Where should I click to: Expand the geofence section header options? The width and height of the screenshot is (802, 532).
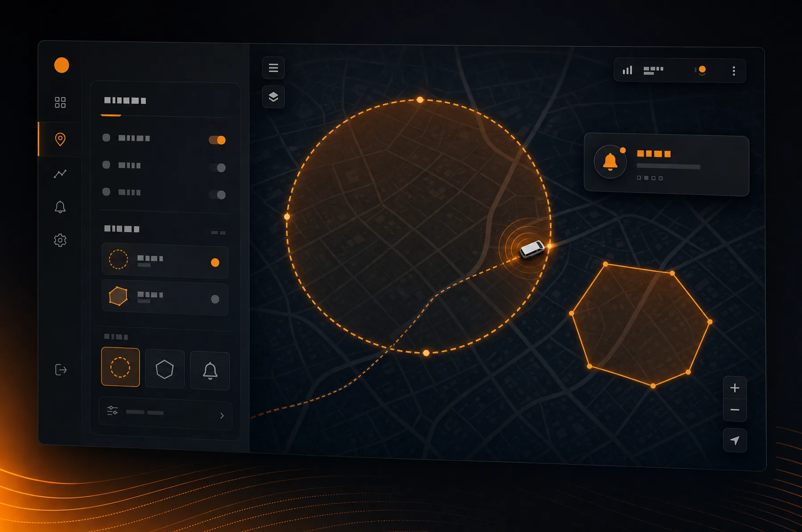218,232
